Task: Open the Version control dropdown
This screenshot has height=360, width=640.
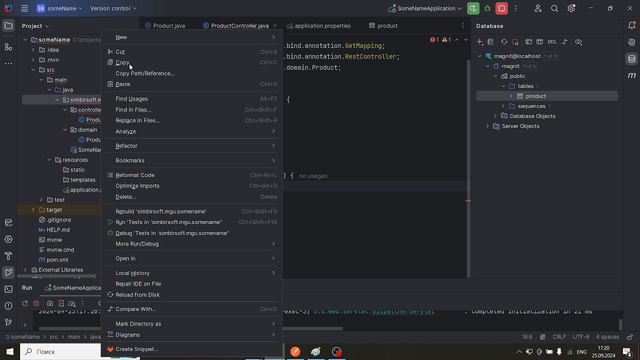Action: (113, 8)
